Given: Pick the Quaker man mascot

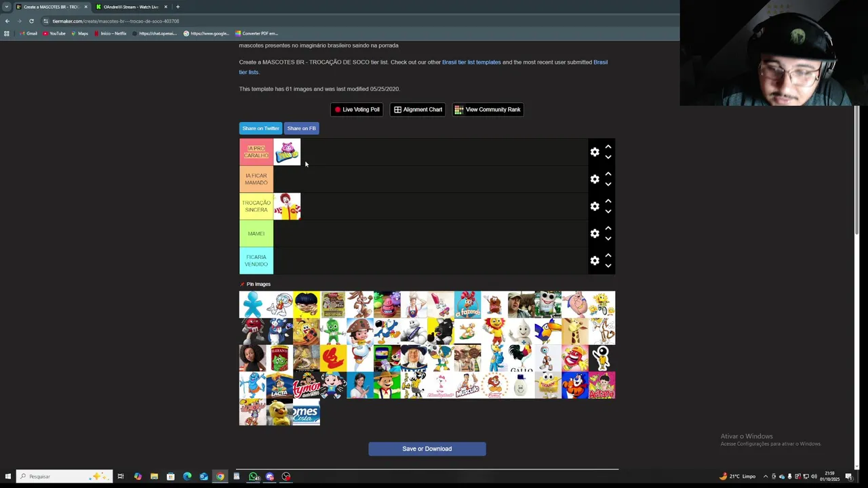Looking at the screenshot, I should click(x=414, y=358).
